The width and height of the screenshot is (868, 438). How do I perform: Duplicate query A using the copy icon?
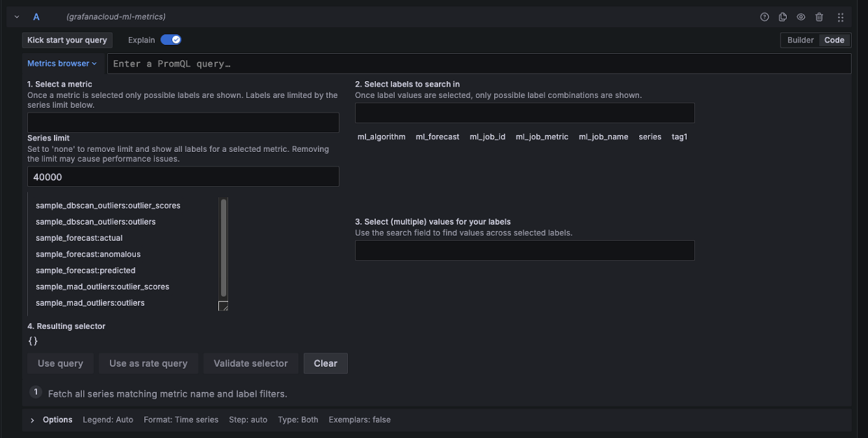point(783,17)
